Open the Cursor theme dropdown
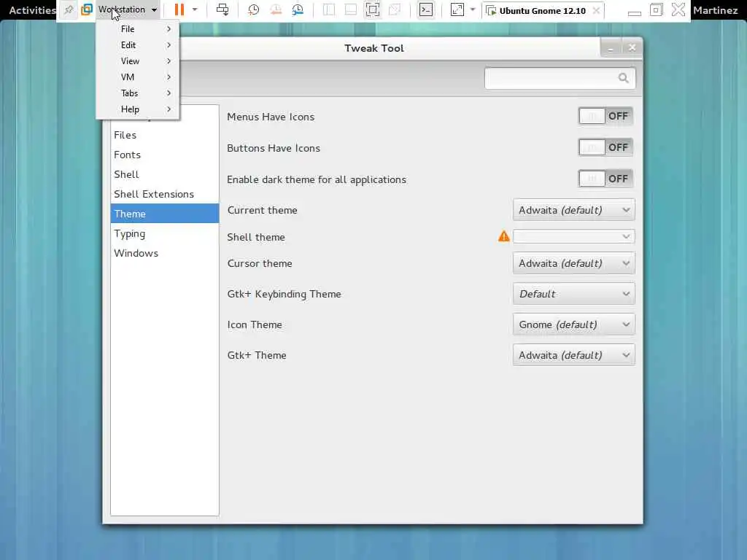Viewport: 747px width, 560px height. point(573,263)
